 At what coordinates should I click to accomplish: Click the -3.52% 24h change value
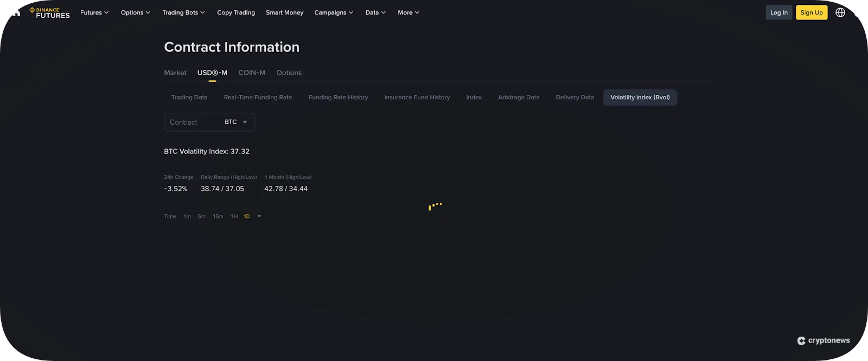pyautogui.click(x=176, y=189)
